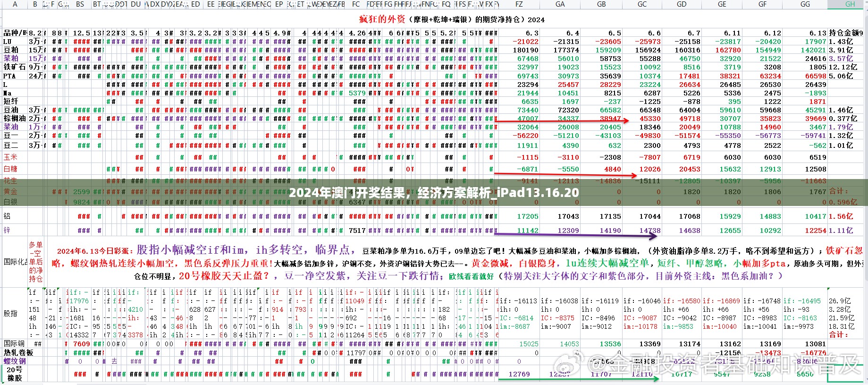Click the 股指 row label
Image resolution: width=868 pixels, height=385 pixels.
[11, 313]
